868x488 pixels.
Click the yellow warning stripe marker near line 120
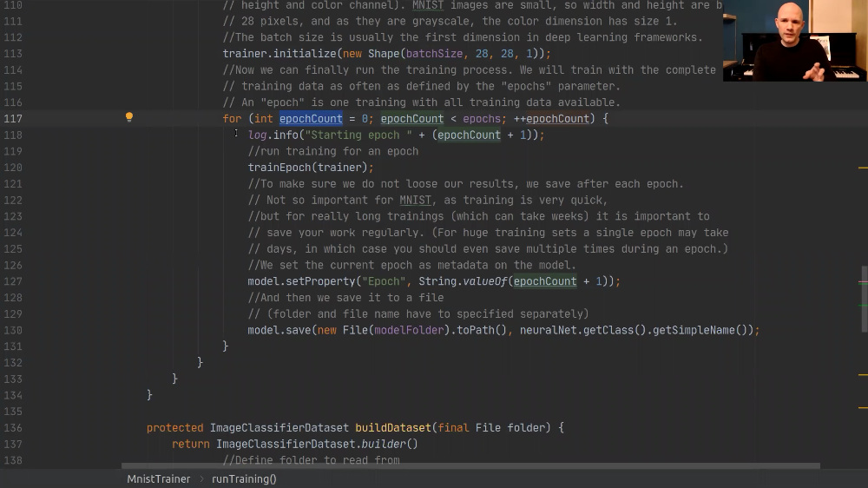click(863, 168)
